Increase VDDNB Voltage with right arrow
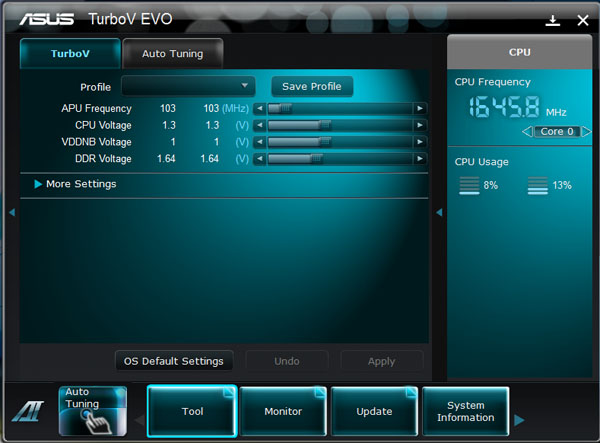This screenshot has width=600, height=443. click(x=420, y=142)
